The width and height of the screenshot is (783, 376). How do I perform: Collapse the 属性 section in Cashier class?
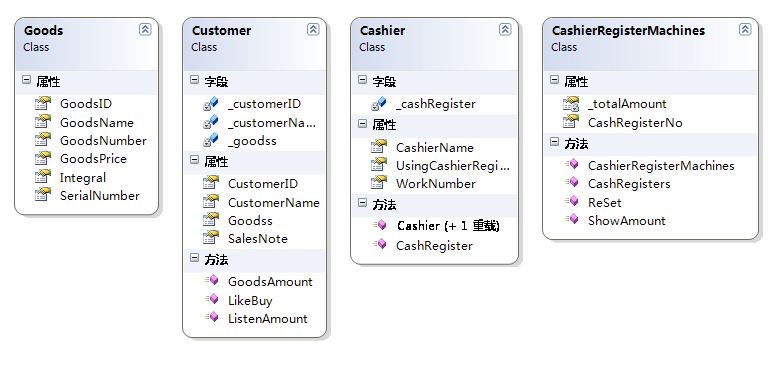pyautogui.click(x=362, y=123)
